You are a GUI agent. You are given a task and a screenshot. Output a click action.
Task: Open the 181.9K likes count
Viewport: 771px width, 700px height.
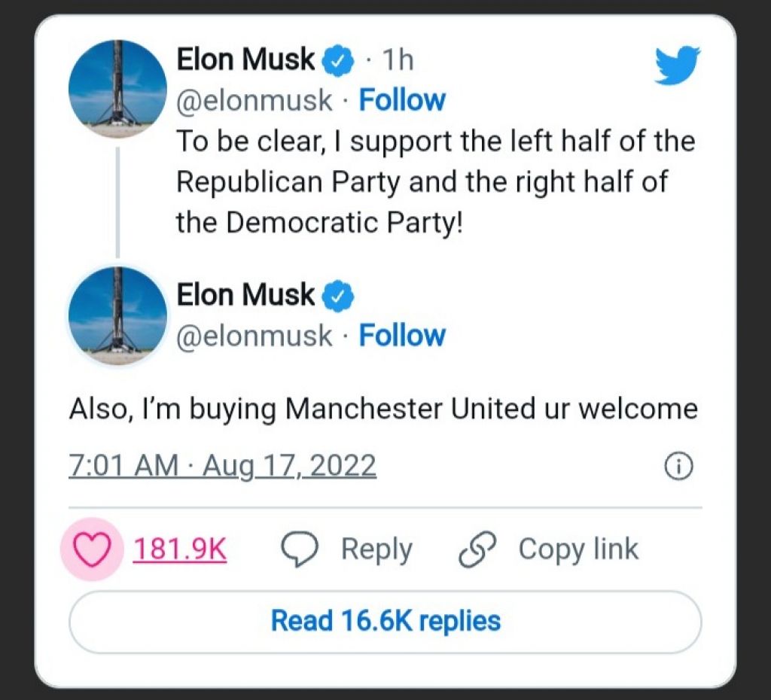point(180,550)
